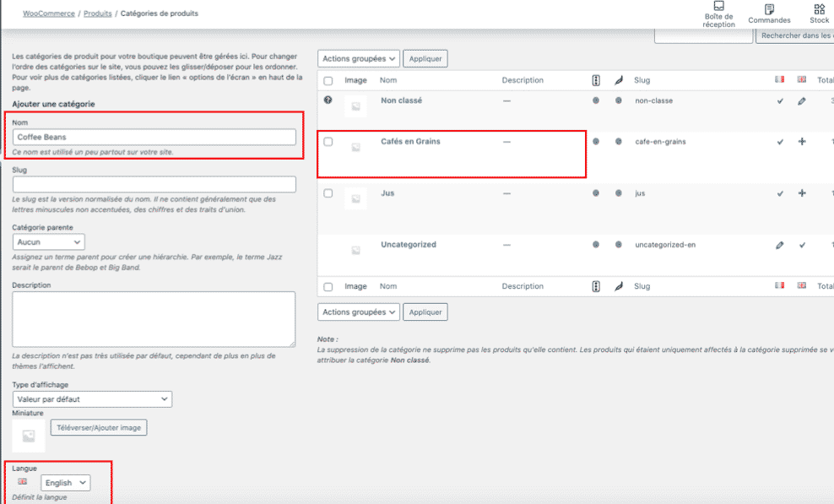This screenshot has width=834, height=504.
Task: Toggle the select-all checkbox in the header
Action: click(328, 79)
